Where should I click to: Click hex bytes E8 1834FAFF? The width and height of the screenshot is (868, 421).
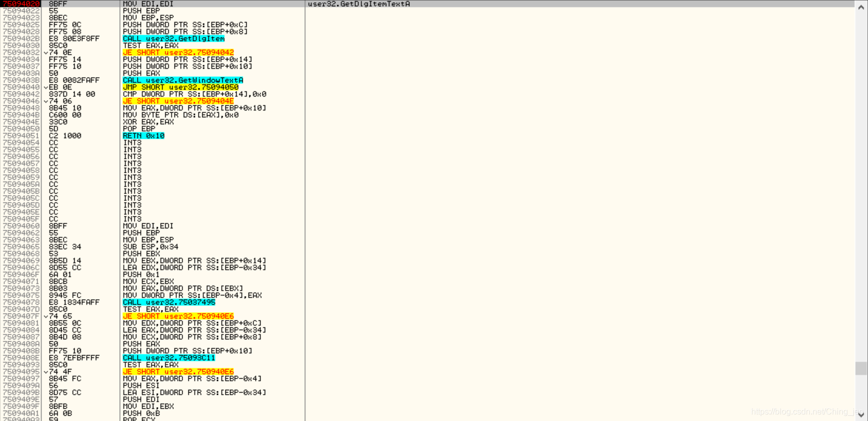(74, 302)
